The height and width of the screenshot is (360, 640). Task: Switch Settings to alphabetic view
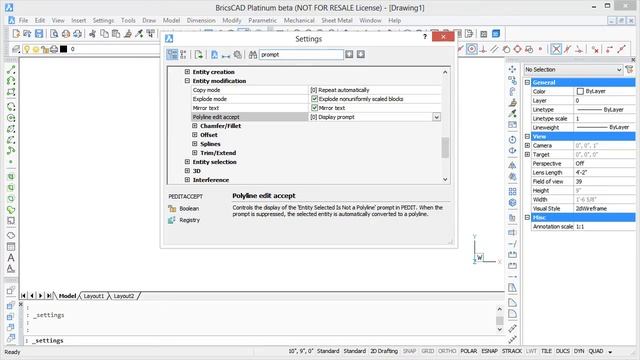point(183,54)
